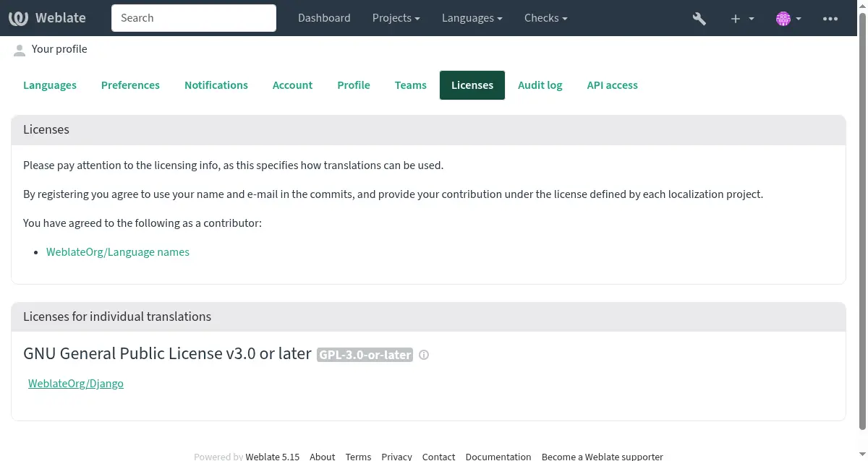Expand the Checks dropdown
Screen dimensions: 868x461
[545, 18]
